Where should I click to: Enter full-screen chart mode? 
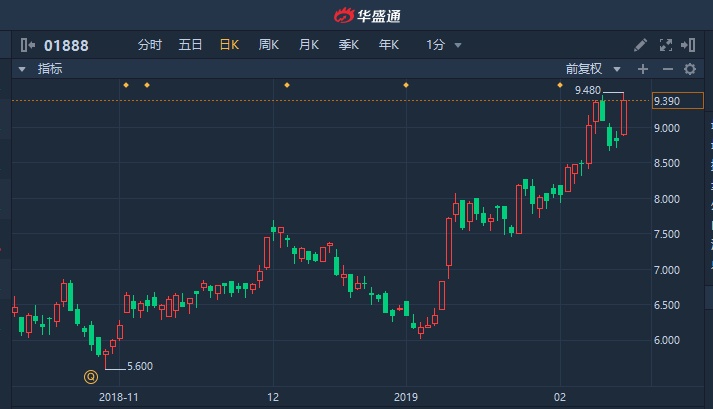click(x=666, y=45)
